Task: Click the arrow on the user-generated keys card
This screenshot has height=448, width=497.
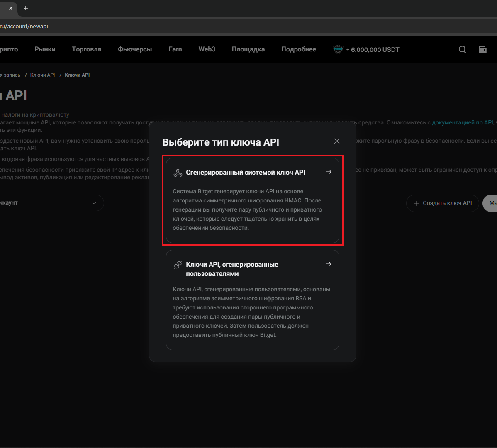Action: click(x=329, y=264)
